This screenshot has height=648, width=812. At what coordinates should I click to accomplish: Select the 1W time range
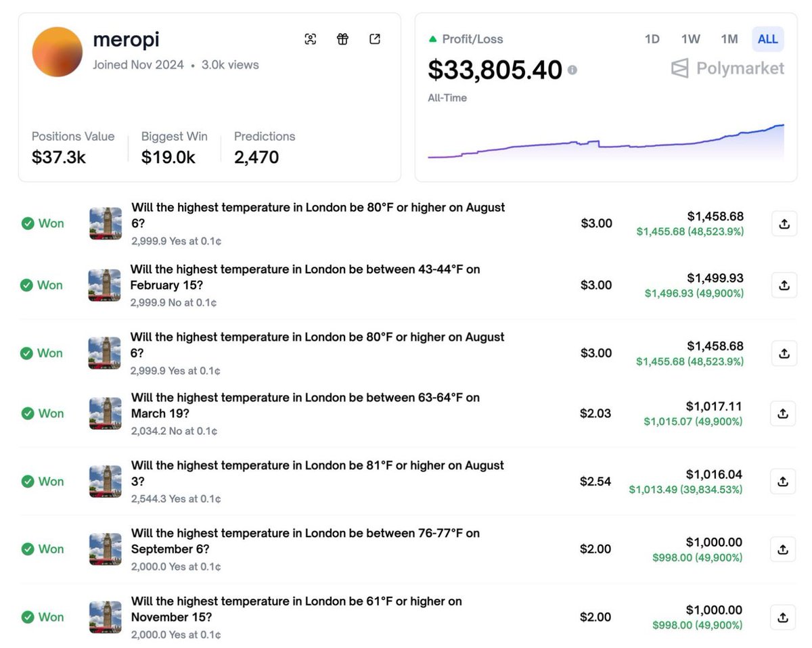point(691,39)
